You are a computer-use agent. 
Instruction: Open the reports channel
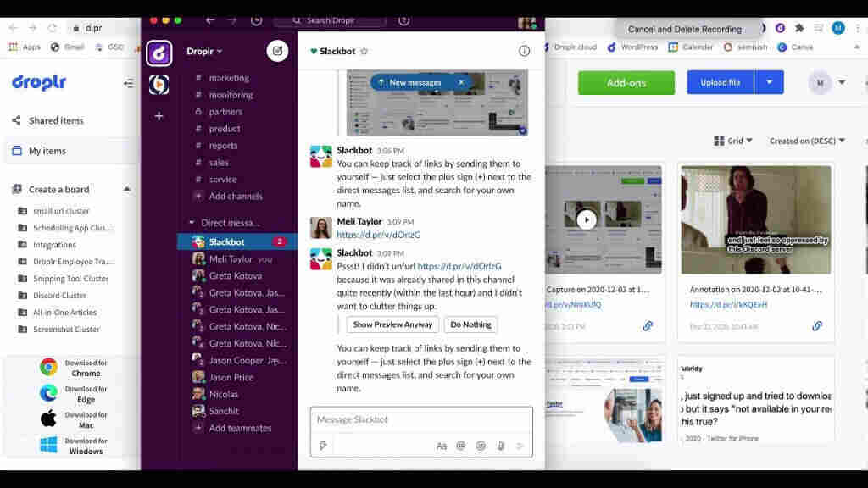click(223, 146)
